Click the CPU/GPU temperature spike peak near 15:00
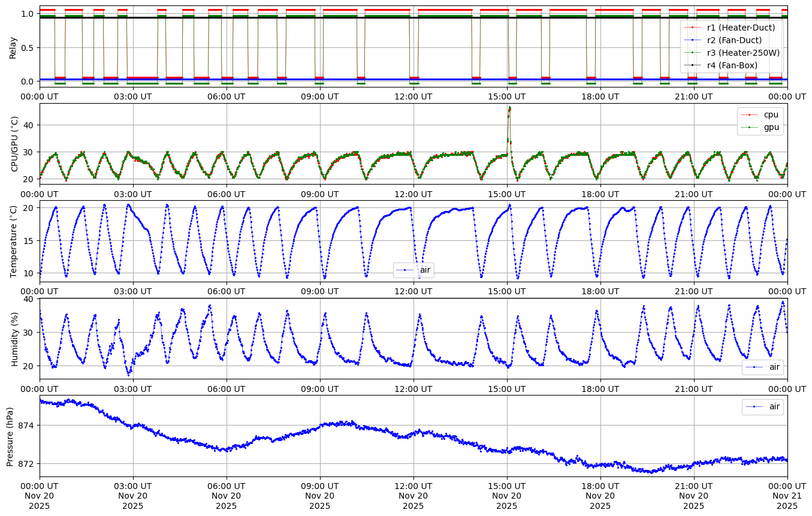This screenshot has height=516, width=812. click(x=509, y=108)
